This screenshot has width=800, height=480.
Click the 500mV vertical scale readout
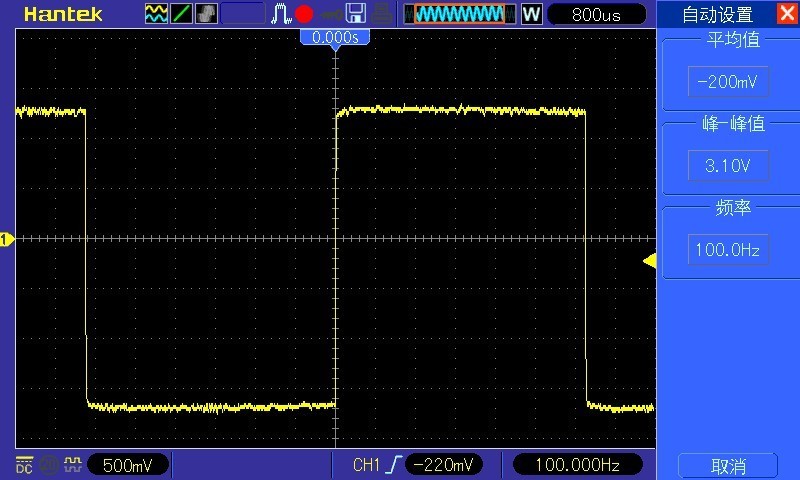128,465
